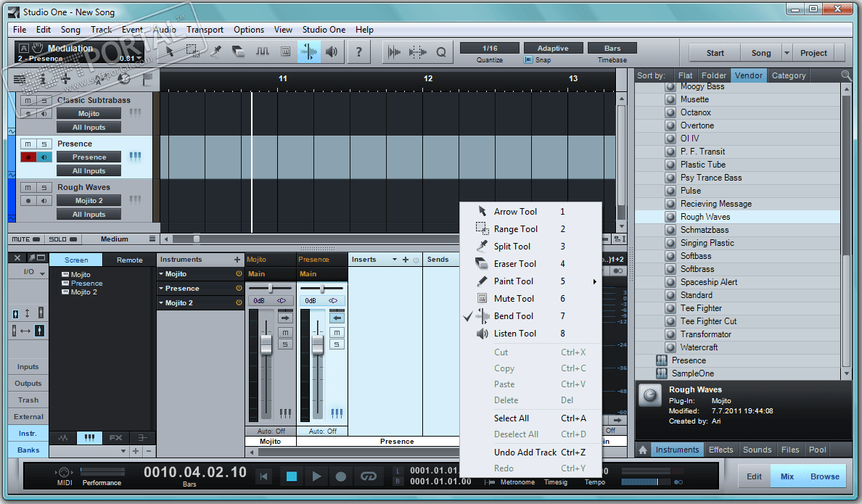The height and width of the screenshot is (504, 862).
Task: Select the Eraser tool in the toolbar
Action: [239, 51]
